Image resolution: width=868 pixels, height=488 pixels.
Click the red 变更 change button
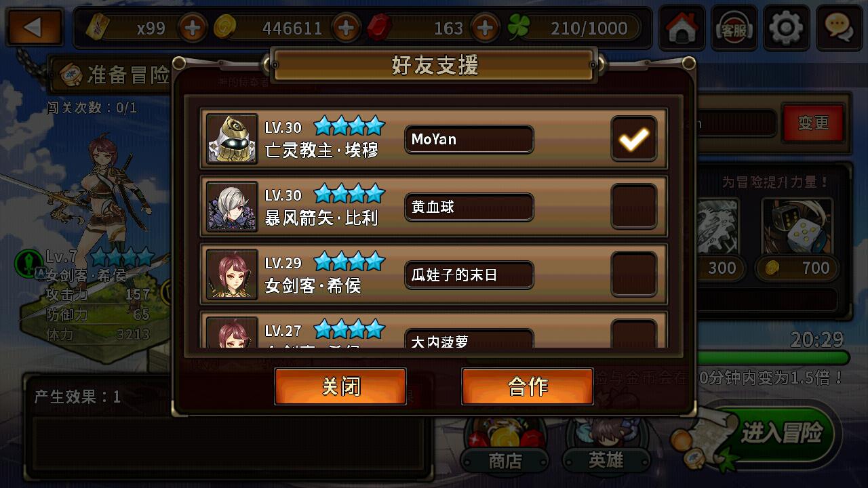(x=814, y=123)
